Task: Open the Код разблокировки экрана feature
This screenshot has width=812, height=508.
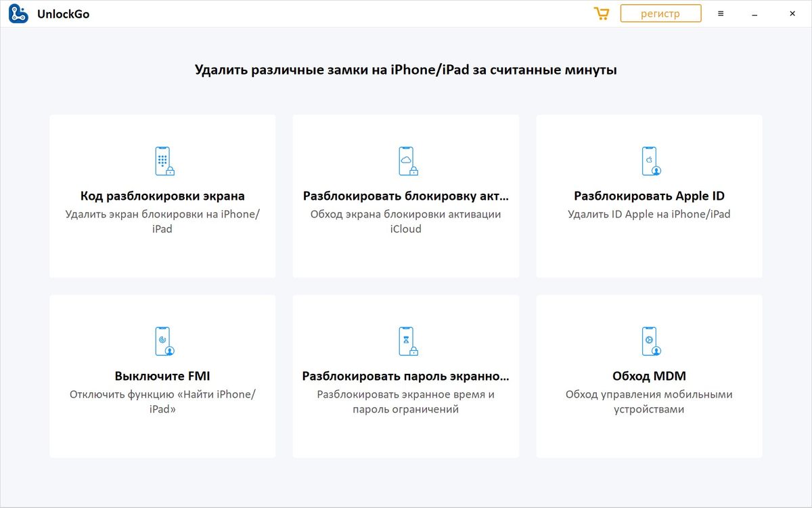Action: click(x=162, y=196)
